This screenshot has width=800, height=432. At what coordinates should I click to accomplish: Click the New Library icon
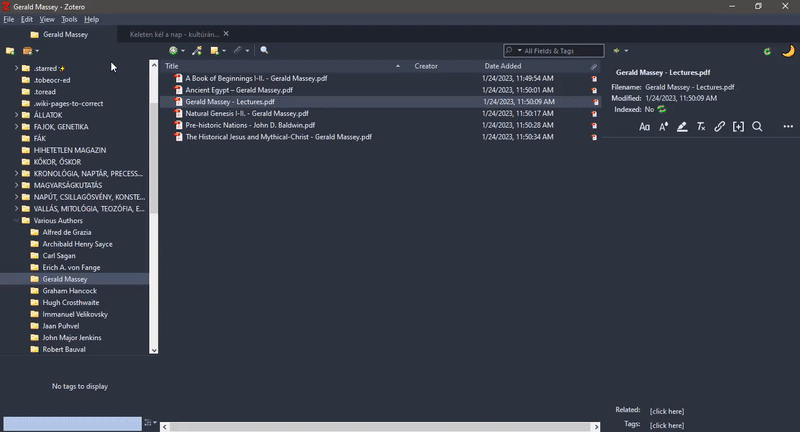tap(27, 50)
